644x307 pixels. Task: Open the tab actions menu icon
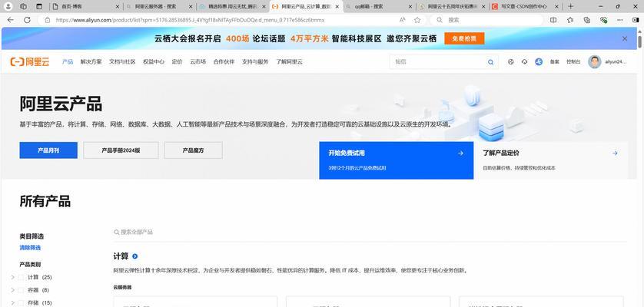click(39, 6)
